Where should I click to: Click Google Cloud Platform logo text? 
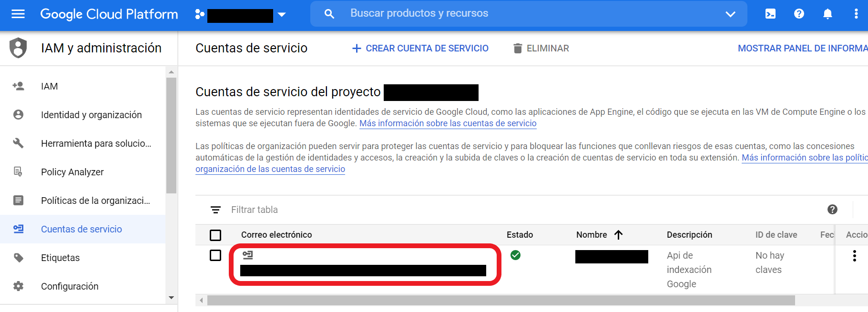click(109, 14)
